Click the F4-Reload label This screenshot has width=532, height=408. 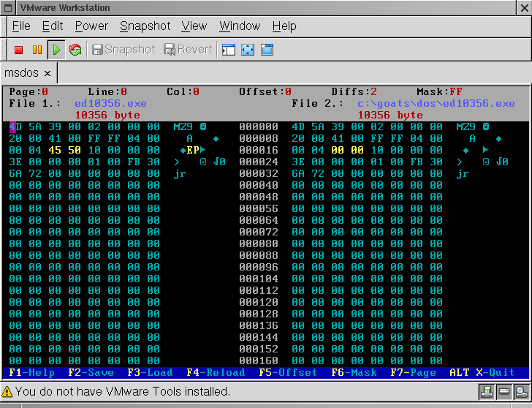[x=216, y=373]
